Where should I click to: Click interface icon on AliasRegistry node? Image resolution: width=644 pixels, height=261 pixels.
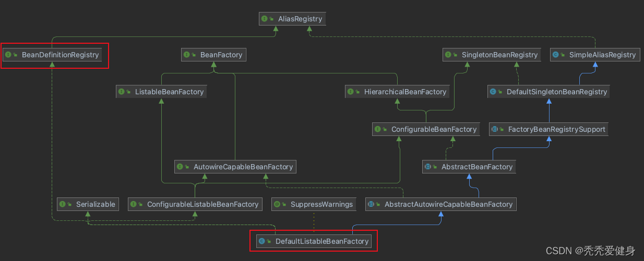point(265,19)
